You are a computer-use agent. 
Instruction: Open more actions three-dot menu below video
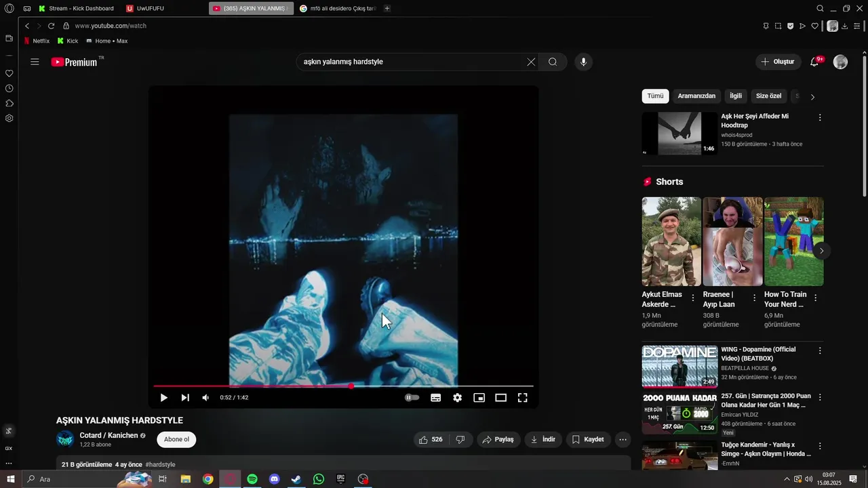623,440
